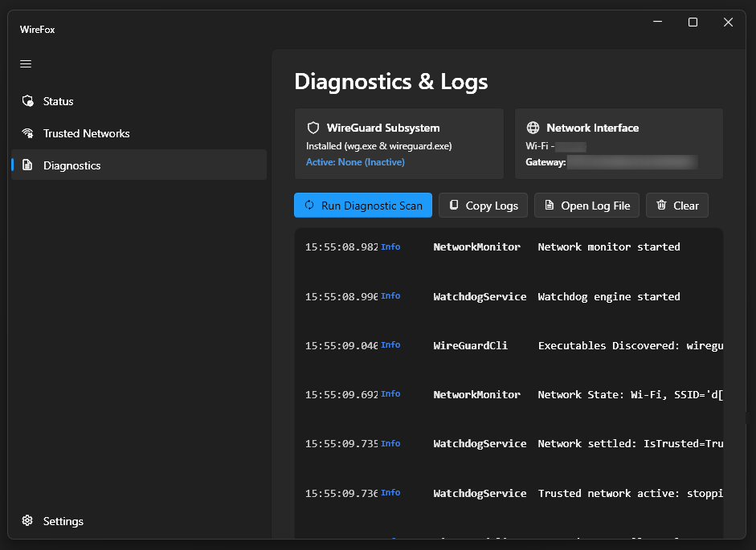Image resolution: width=756 pixels, height=550 pixels.
Task: Click the WireFox window title
Action: 37,30
